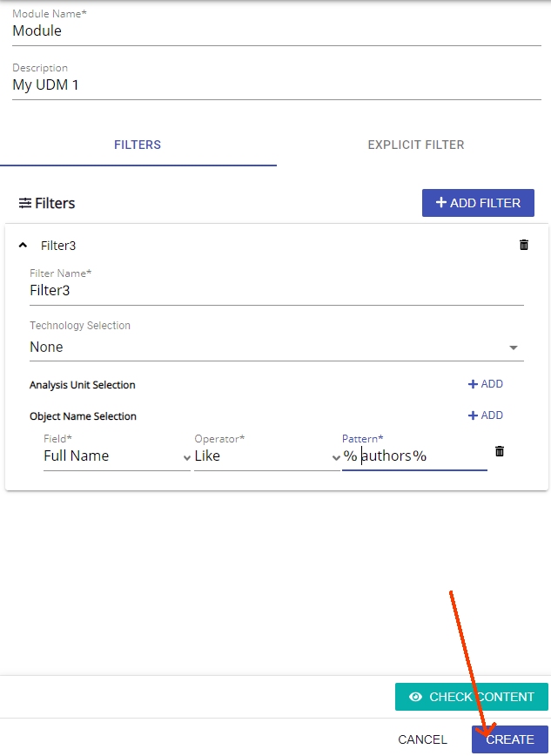Delete Filter3 using its trash icon
551x756 pixels.
coord(523,245)
